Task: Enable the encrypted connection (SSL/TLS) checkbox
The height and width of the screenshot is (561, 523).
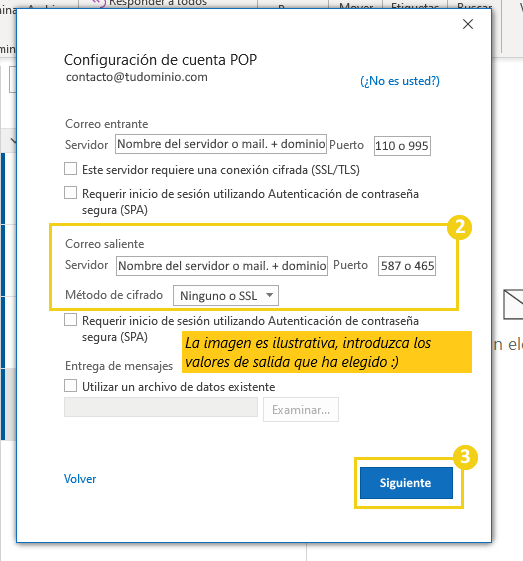Action: point(70,169)
